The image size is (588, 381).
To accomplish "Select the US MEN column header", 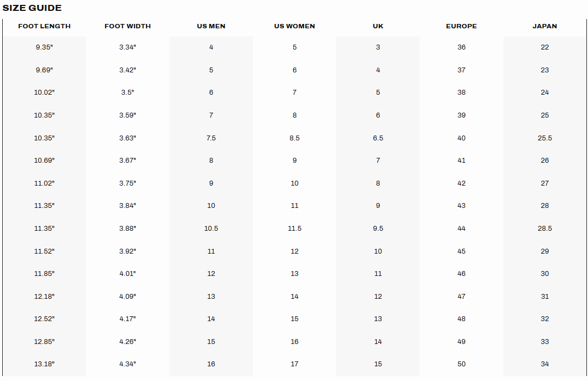I will (211, 26).
